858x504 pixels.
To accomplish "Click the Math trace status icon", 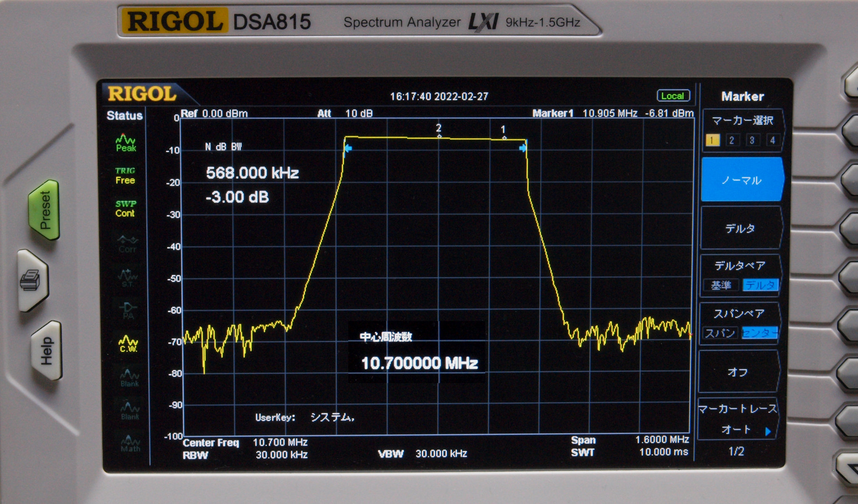I will coord(130,444).
